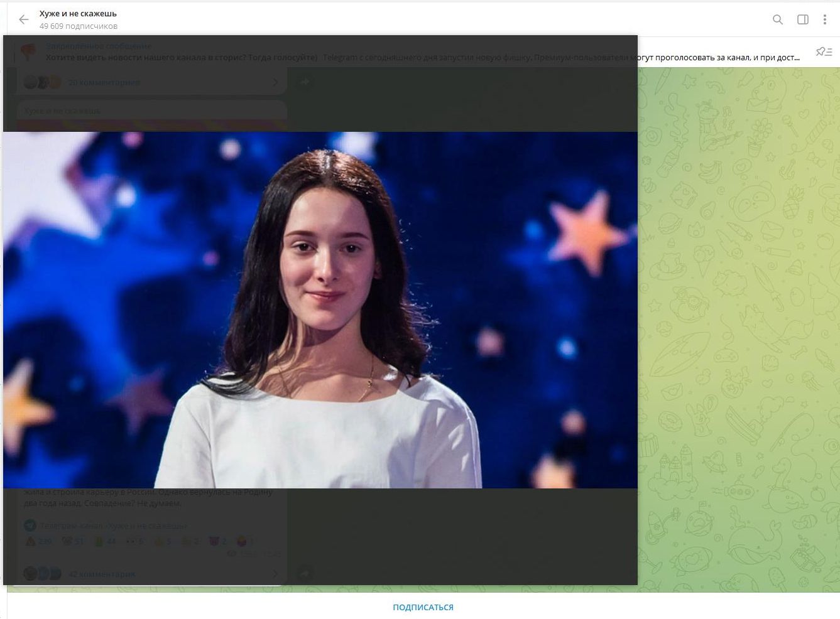The image size is (840, 619).
Task: Expand 42 комментария via its chevron
Action: [x=275, y=574]
